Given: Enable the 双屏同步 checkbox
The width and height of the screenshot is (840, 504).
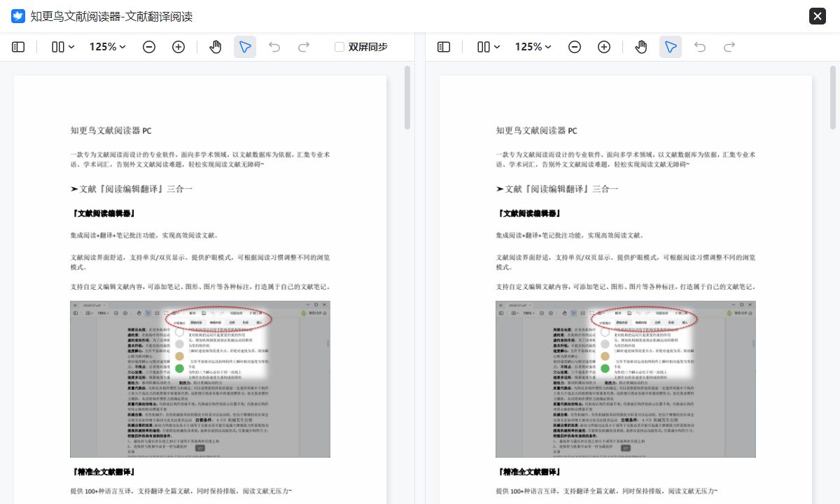Looking at the screenshot, I should coord(339,47).
